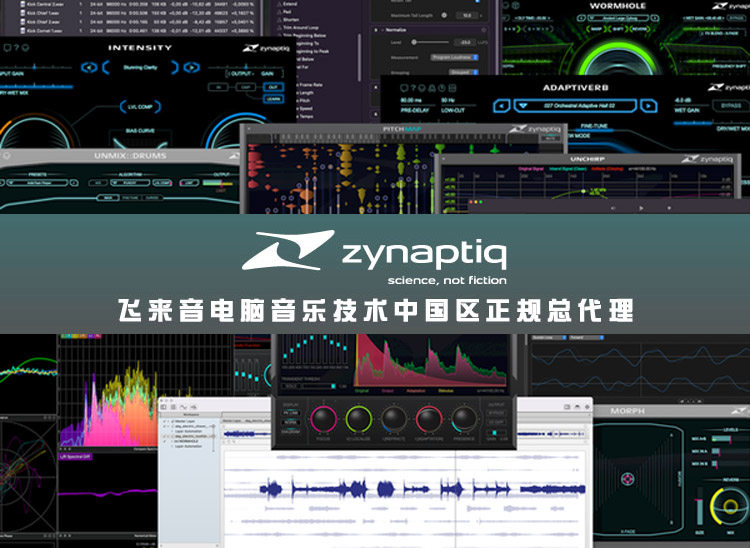The height and width of the screenshot is (548, 750).
Task: Click next preset arrow in Unmix Drums
Action: 74,183
